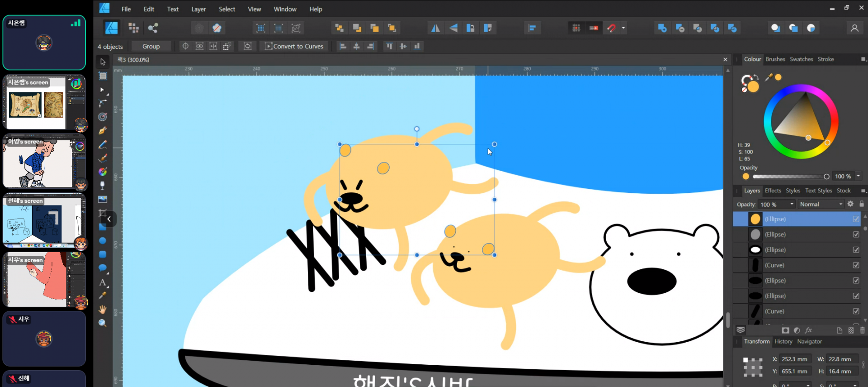Toggle the aspect ratio link in Transform
868x387 pixels.
[863, 365]
